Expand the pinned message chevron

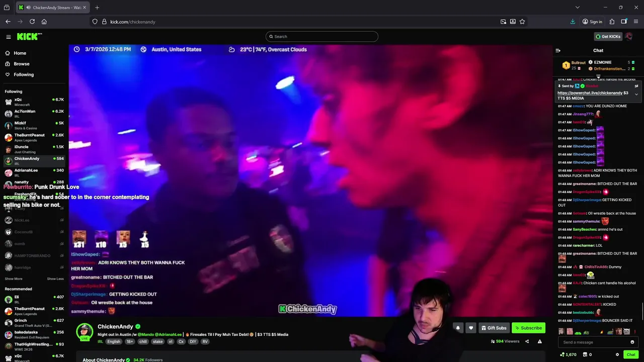(x=636, y=95)
